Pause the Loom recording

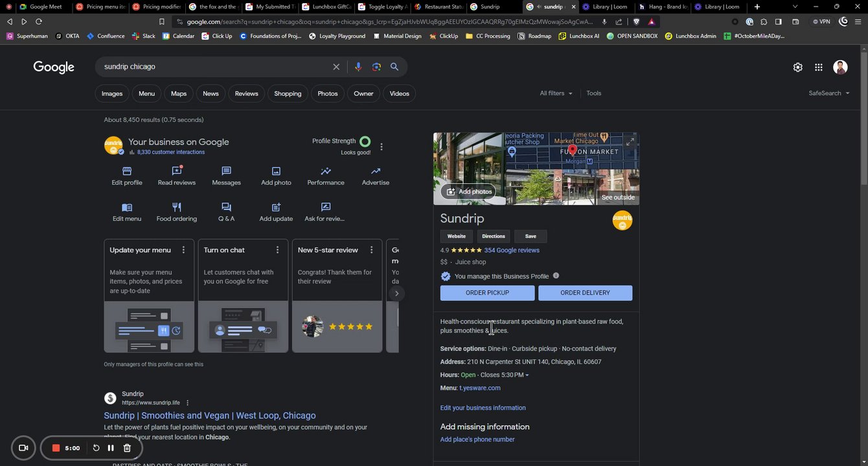click(111, 448)
